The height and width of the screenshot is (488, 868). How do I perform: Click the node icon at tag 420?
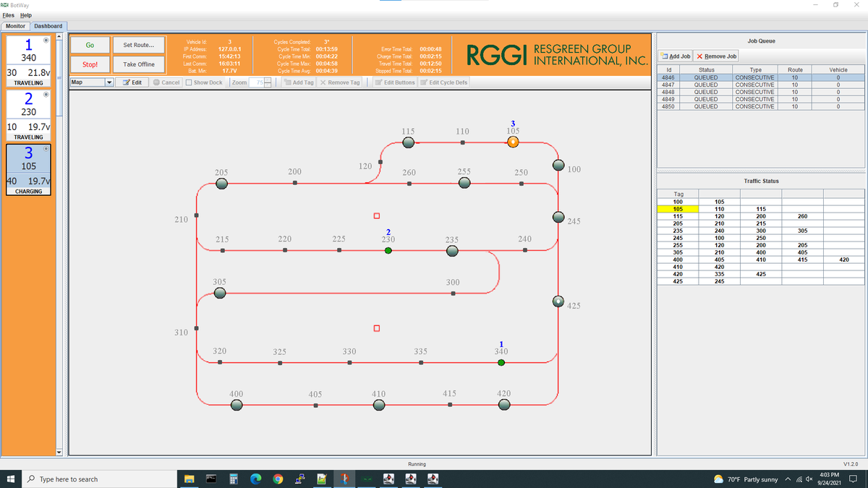point(504,405)
